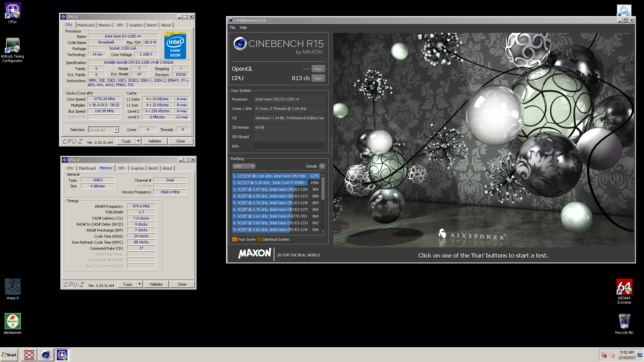
Task: Expand ranking Details arrow
Action: (x=322, y=166)
